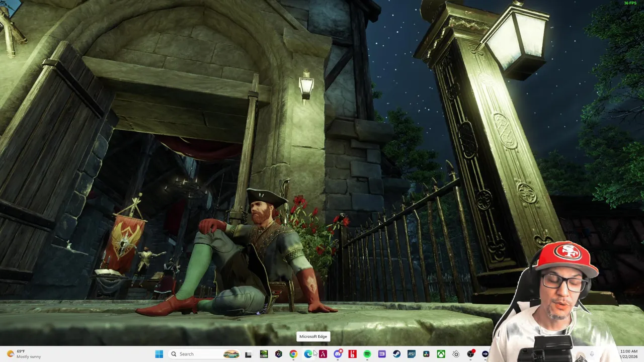Launch Google Chrome from the taskbar
The height and width of the screenshot is (362, 644).
point(293,354)
